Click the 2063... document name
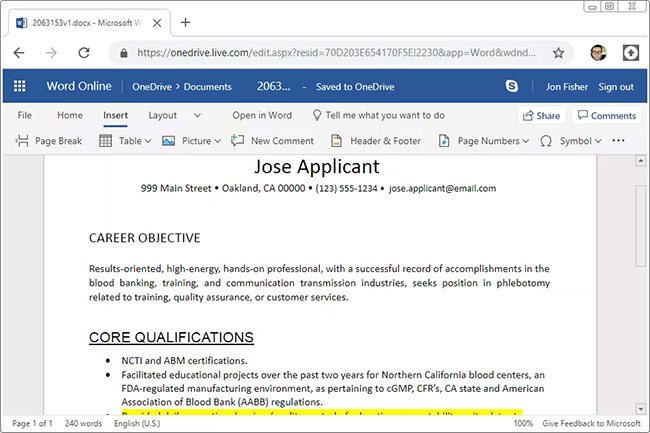 pos(274,86)
